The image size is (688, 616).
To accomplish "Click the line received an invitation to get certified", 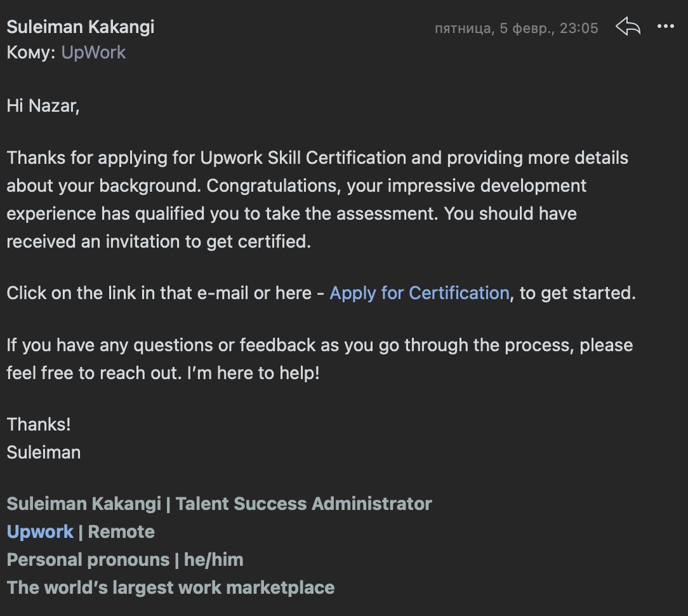I will [x=159, y=241].
